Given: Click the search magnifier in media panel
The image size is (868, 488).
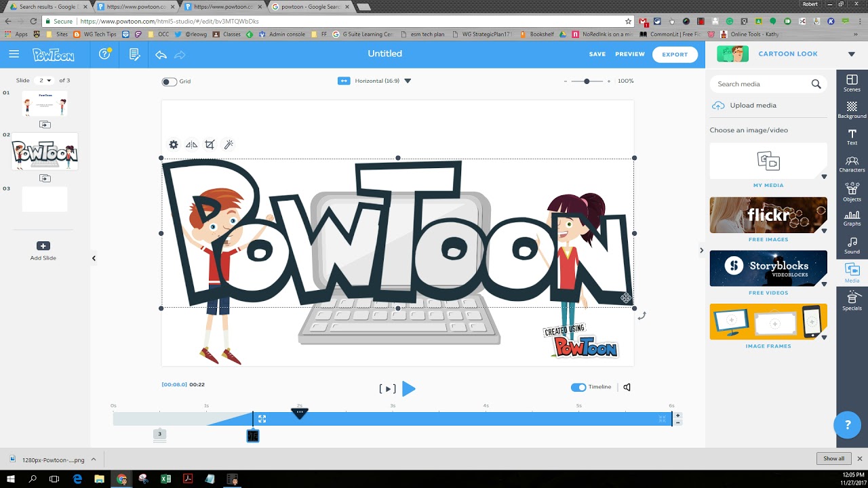Looking at the screenshot, I should click(x=816, y=84).
